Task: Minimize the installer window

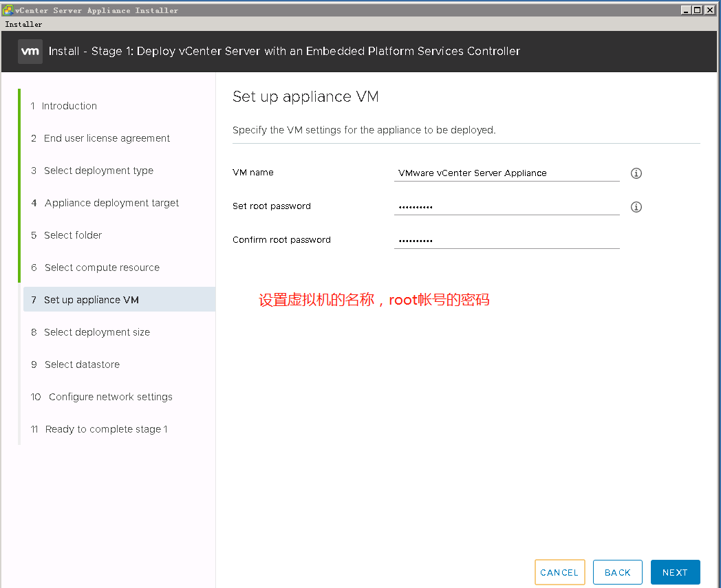Action: pos(686,10)
